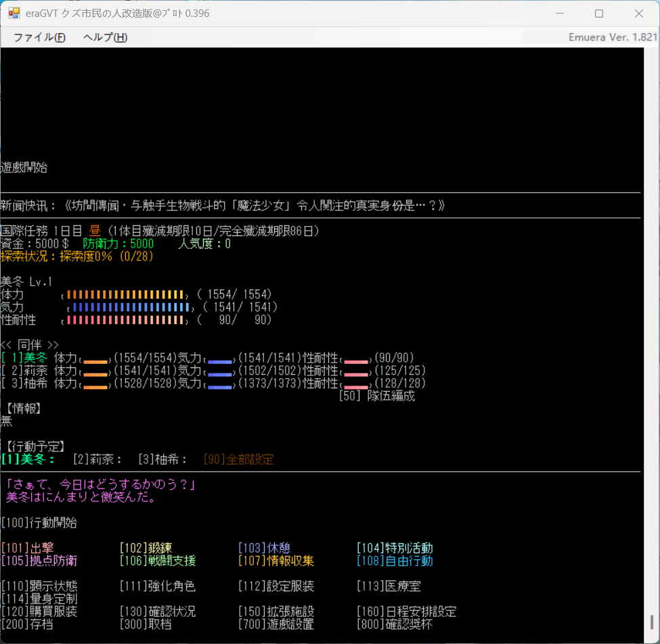Click [50] 隊伍編成 party formation
Viewport: 660px width, 644px height.
[x=377, y=396]
